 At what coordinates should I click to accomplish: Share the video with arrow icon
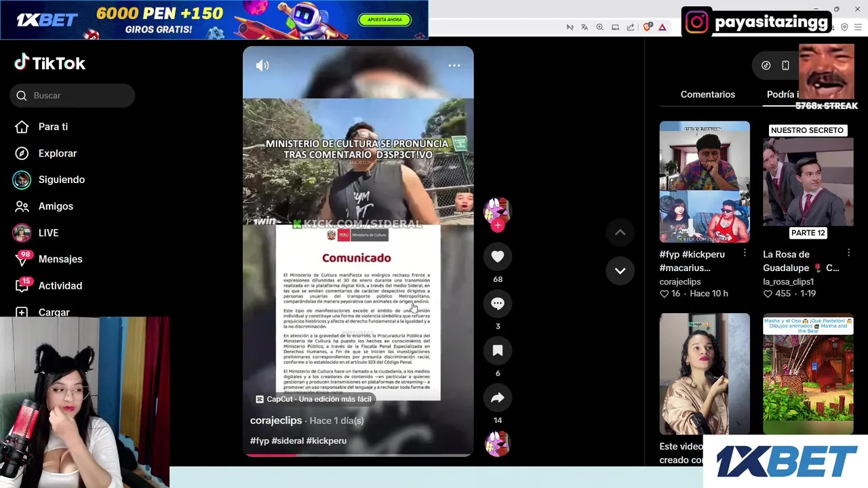pyautogui.click(x=498, y=398)
